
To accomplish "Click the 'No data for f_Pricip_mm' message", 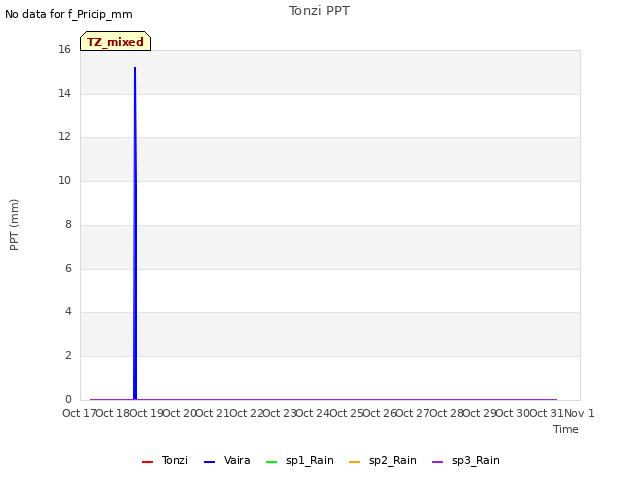I will (x=69, y=14).
